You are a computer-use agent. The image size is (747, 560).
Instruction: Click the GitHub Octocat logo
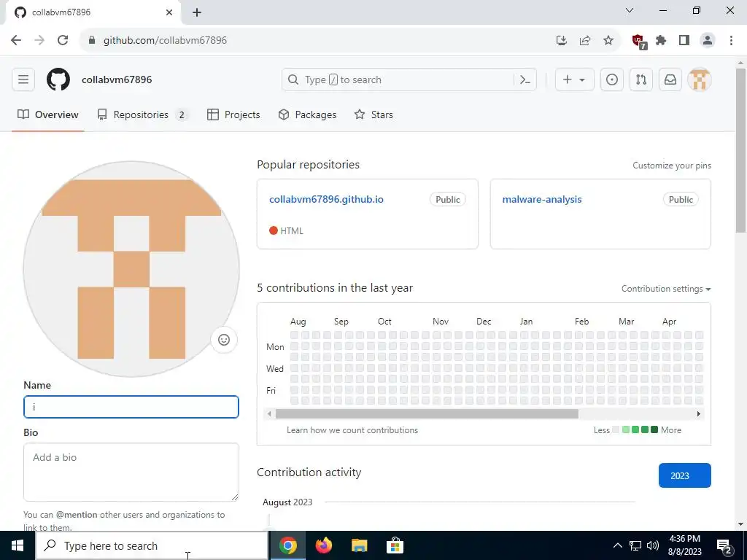point(58,79)
